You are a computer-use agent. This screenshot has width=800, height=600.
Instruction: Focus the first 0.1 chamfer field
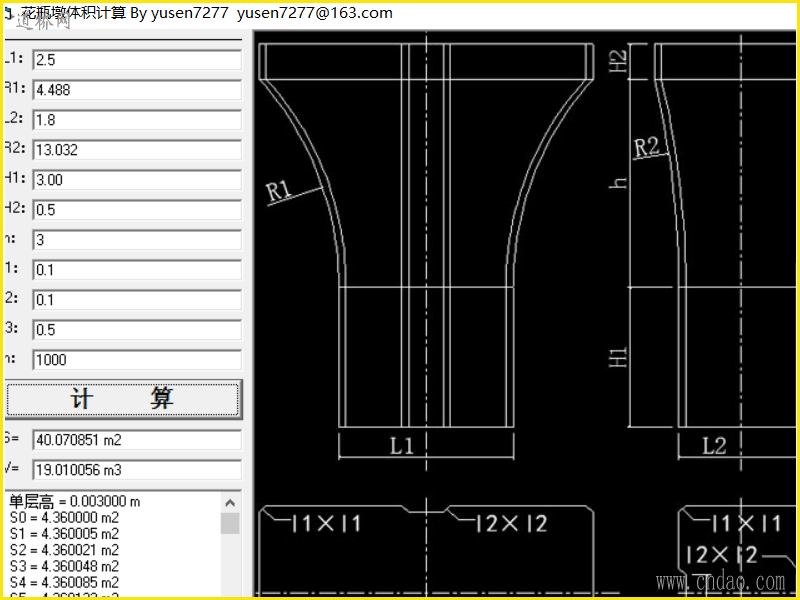click(137, 270)
